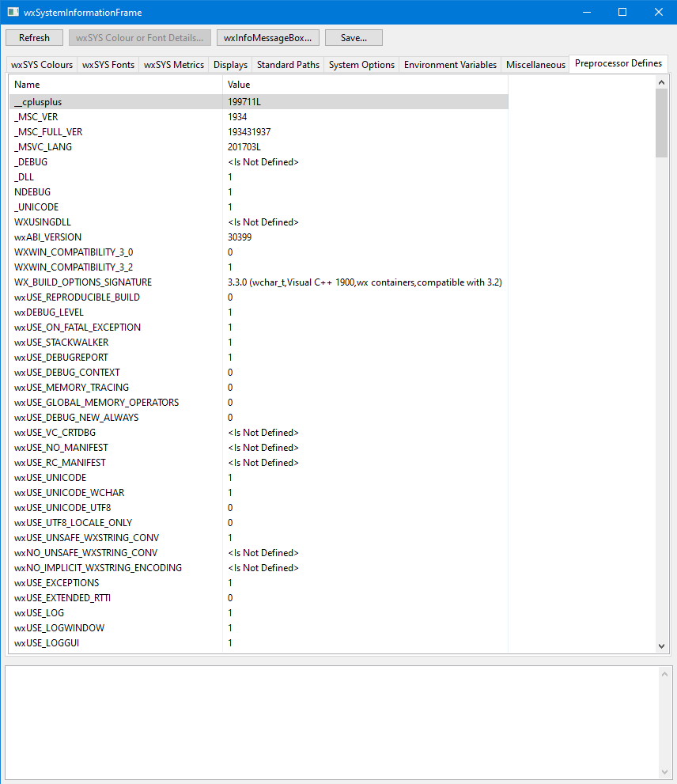Viewport: 677px width, 784px height.
Task: Select the wxUSE_RC_MANIFEST row
Action: pos(259,463)
